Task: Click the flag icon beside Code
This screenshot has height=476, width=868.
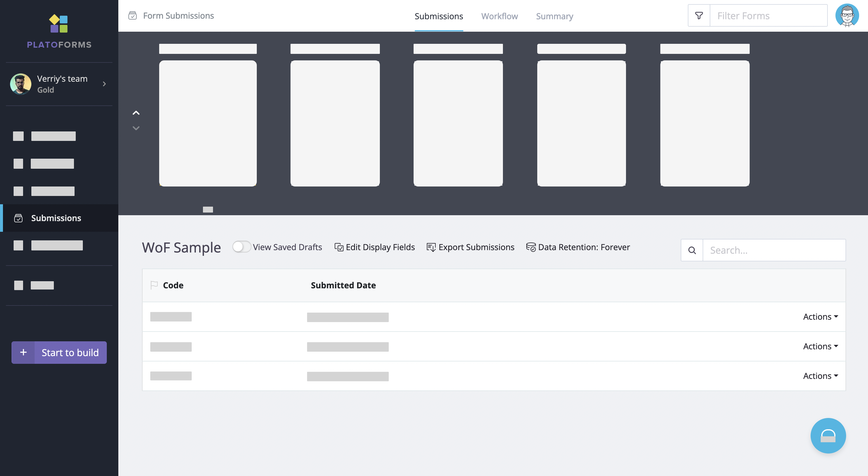Action: pos(154,285)
